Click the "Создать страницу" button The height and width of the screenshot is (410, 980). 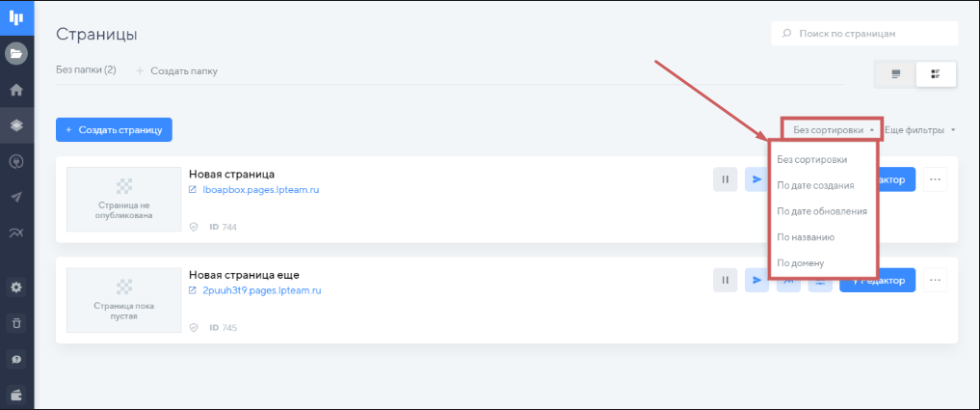(114, 129)
